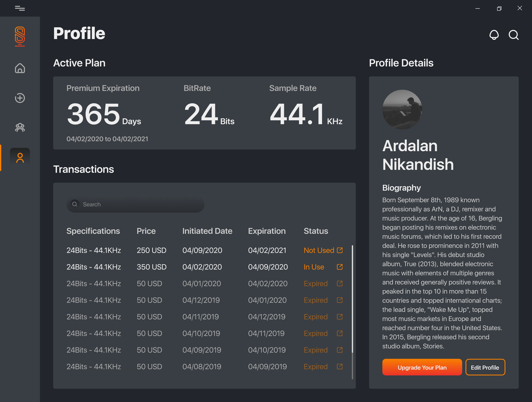
Task: Go to Home in sidebar
Action: [20, 68]
